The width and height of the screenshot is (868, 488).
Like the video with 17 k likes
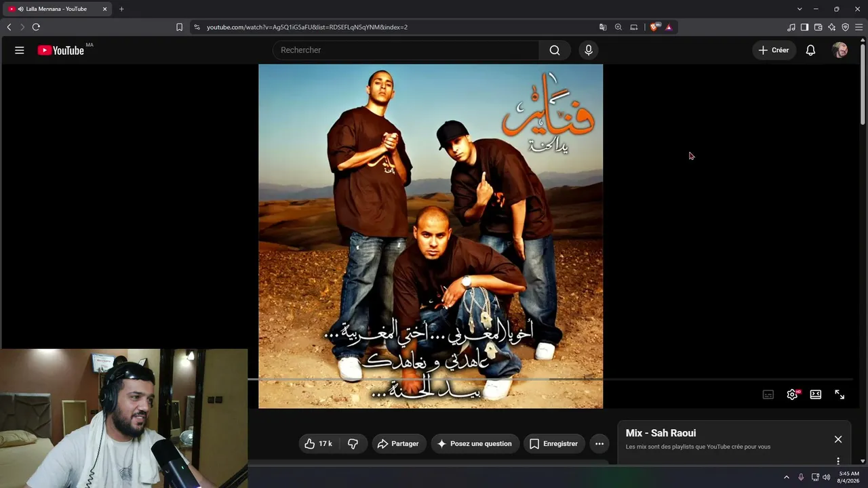(319, 444)
